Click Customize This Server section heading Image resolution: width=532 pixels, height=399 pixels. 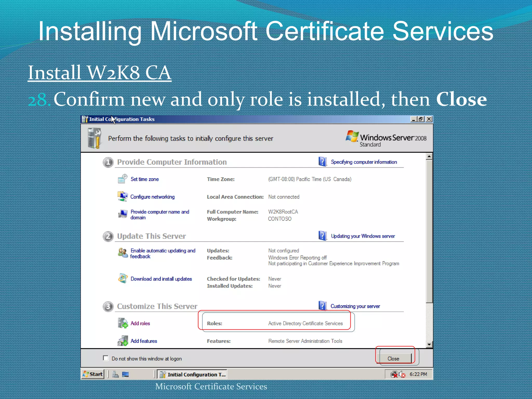pyautogui.click(x=157, y=306)
